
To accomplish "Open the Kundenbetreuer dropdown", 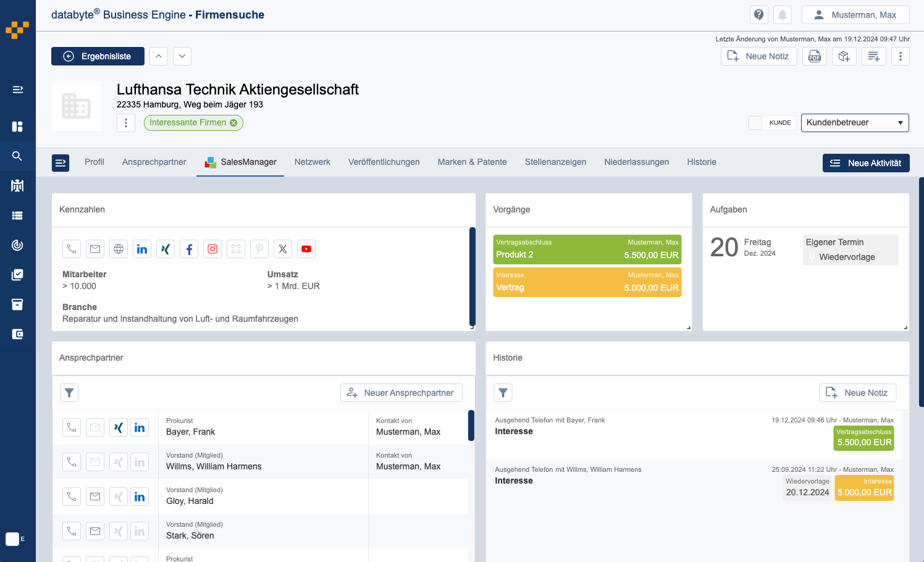I will tap(854, 123).
